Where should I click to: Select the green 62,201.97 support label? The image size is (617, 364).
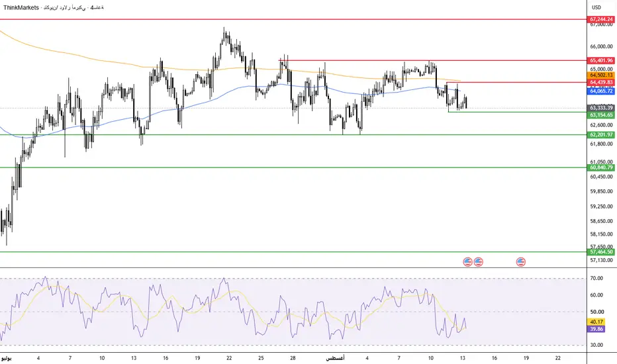(x=602, y=134)
